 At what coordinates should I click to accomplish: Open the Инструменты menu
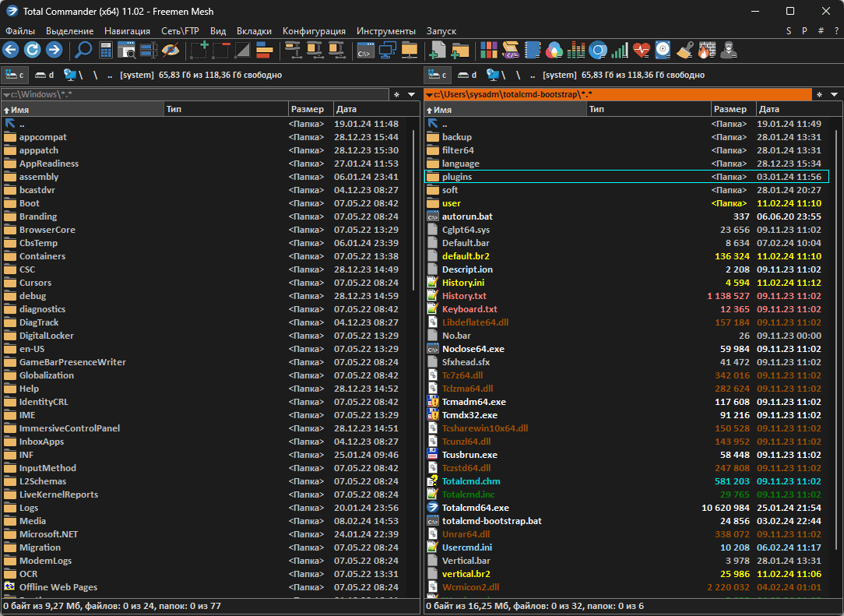coord(386,31)
